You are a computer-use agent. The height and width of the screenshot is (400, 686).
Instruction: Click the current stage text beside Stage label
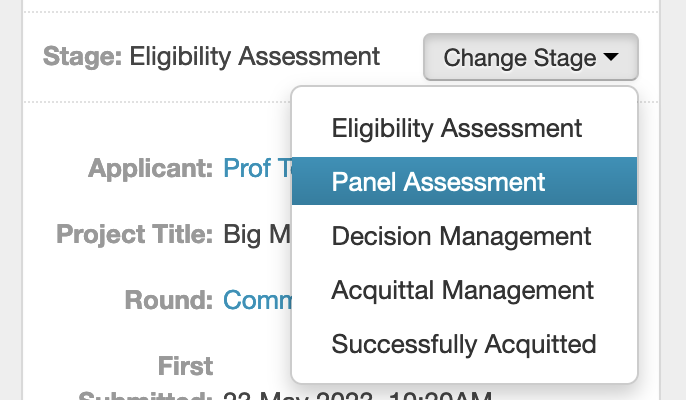pyautogui.click(x=255, y=55)
